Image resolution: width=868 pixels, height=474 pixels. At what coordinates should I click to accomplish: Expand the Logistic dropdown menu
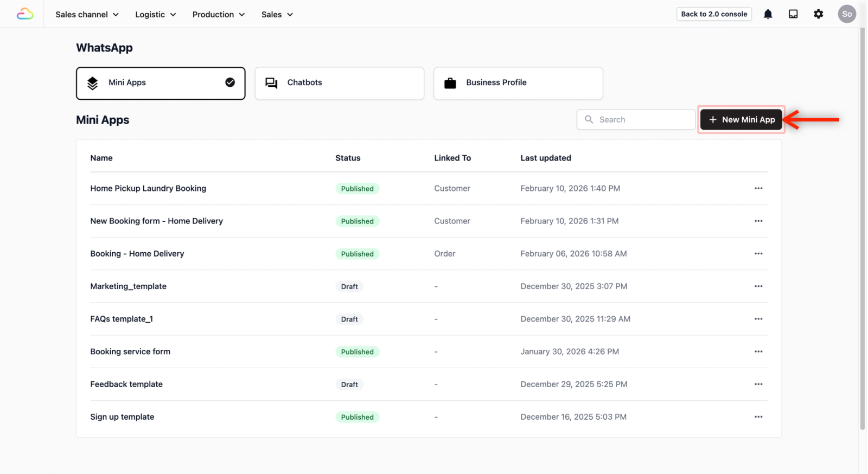[x=156, y=15]
